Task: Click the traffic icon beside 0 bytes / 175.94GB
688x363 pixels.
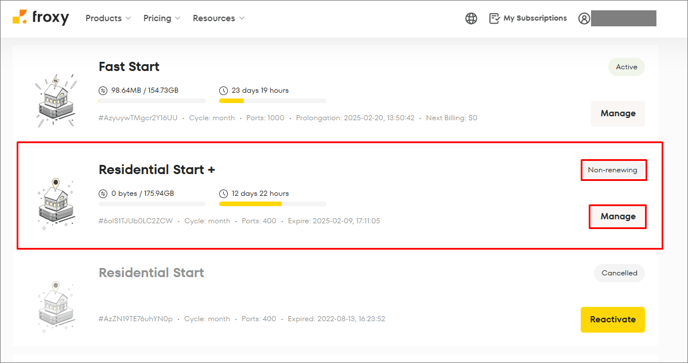Action: (103, 194)
